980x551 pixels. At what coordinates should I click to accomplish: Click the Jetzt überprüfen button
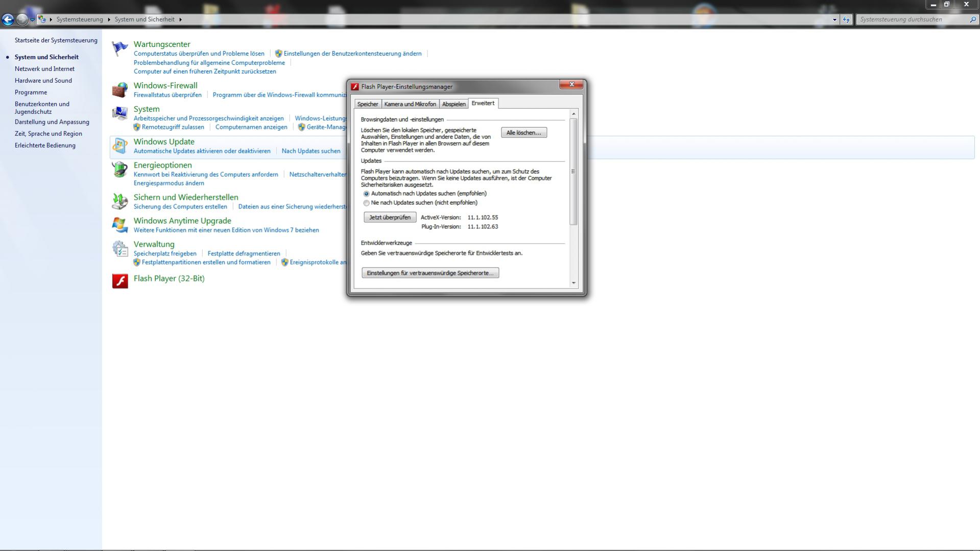click(x=390, y=218)
